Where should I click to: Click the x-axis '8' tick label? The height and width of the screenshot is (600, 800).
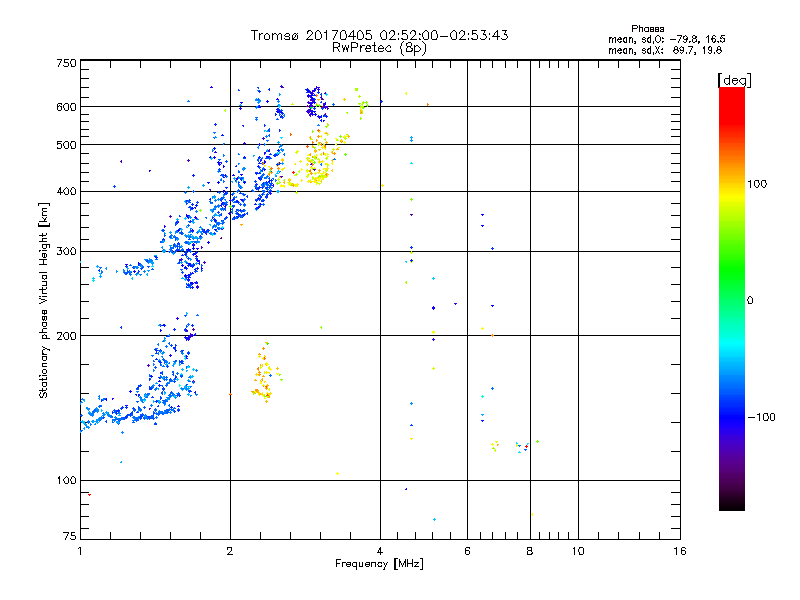pyautogui.click(x=530, y=551)
